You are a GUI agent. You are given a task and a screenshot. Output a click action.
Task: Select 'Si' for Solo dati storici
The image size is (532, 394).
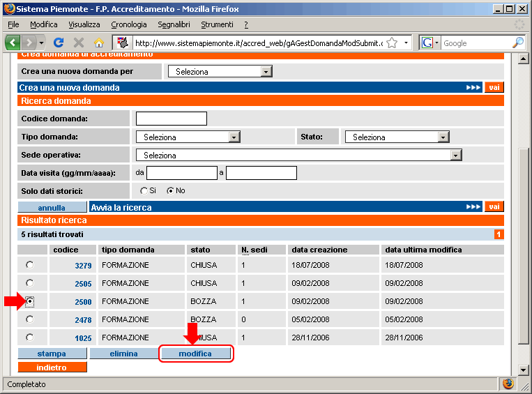(144, 190)
